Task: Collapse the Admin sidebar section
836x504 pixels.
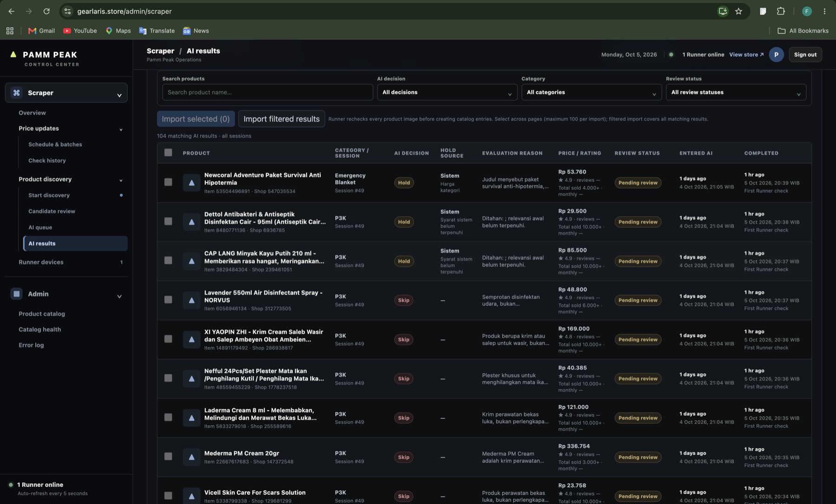Action: [119, 296]
